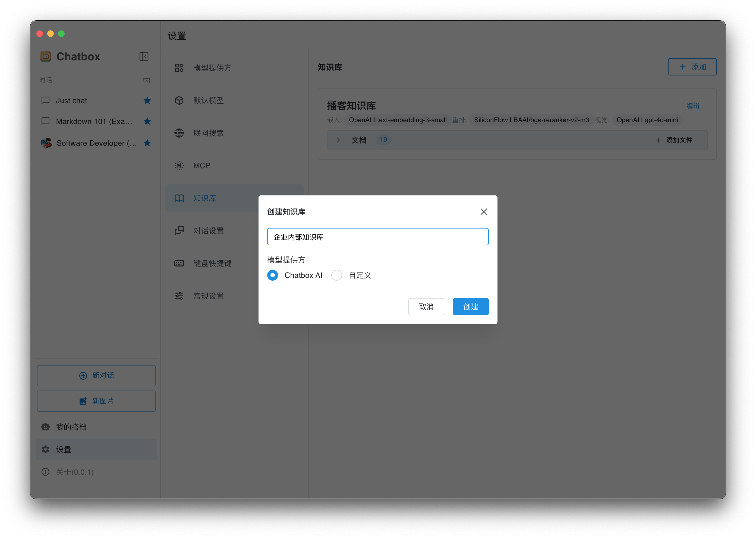
Task: Open 常规设置 settings tab
Action: [212, 296]
